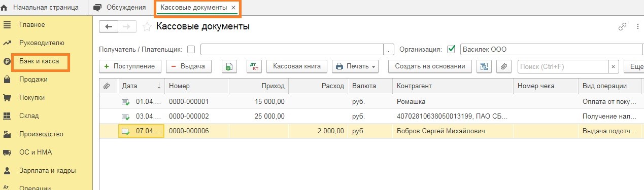Click the paperclip column header icon
Screen dimensions: 644x190
107,86
